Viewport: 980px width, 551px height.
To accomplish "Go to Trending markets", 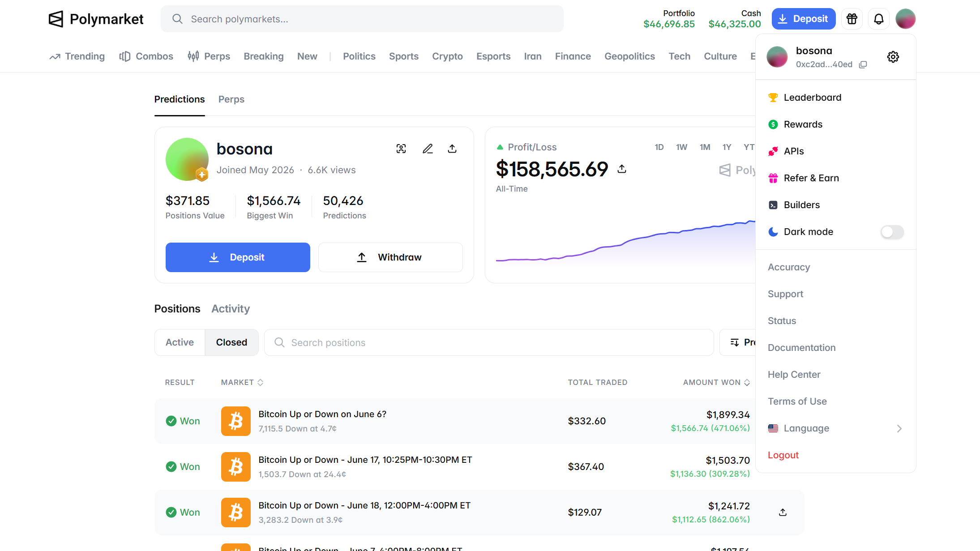I will click(x=77, y=56).
